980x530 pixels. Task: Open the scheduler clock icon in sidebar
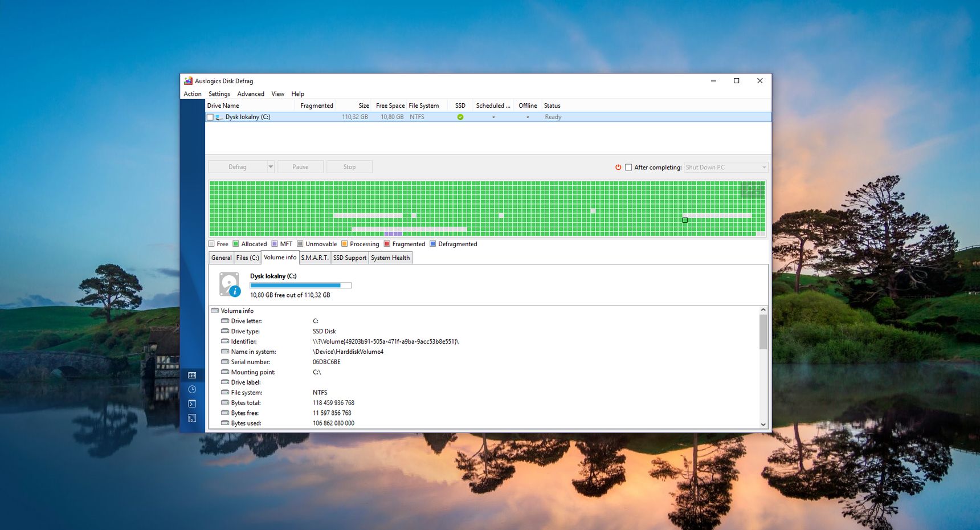pyautogui.click(x=192, y=389)
